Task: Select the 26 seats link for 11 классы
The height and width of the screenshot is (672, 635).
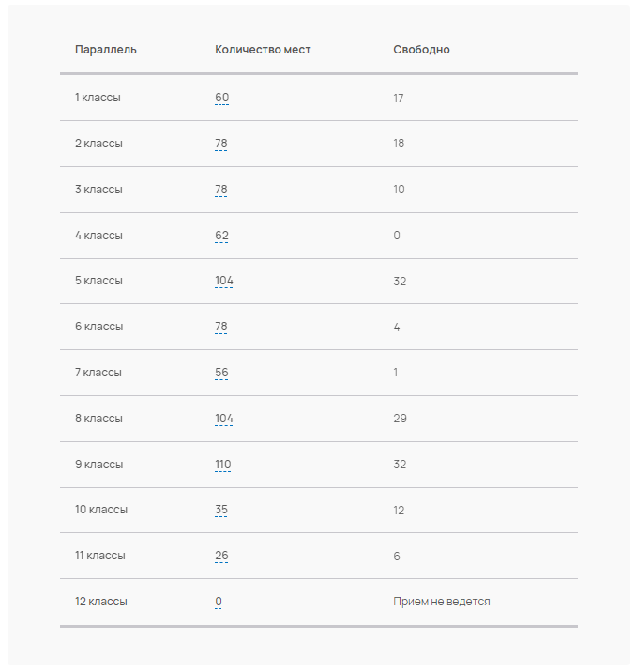Action: click(221, 556)
